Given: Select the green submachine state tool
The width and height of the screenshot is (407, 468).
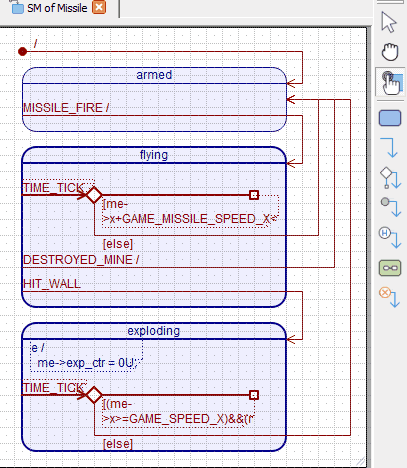Looking at the screenshot, I should coord(390,268).
